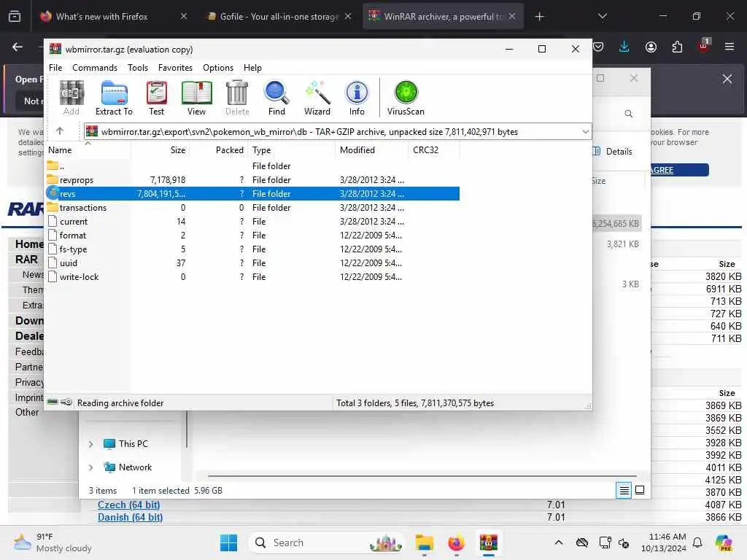Open Czech (64 bit) download link
This screenshot has height=560, width=747.
128,505
